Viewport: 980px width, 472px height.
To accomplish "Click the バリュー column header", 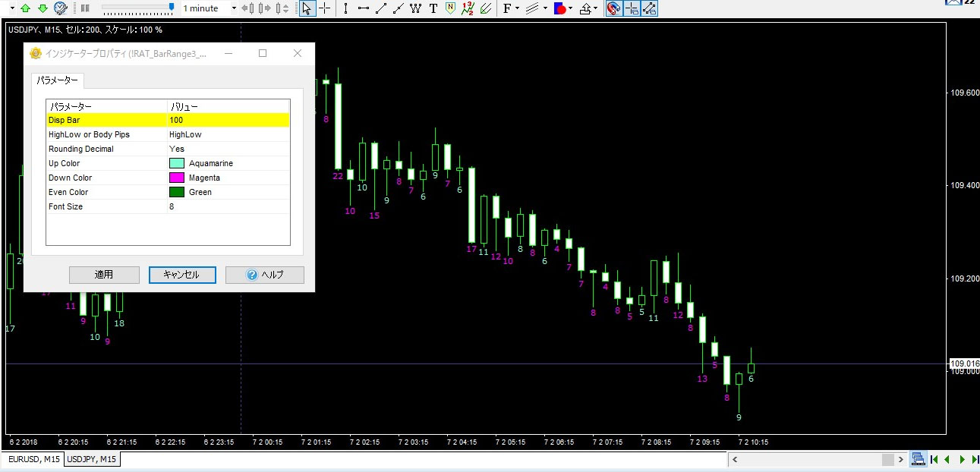I will click(x=228, y=106).
